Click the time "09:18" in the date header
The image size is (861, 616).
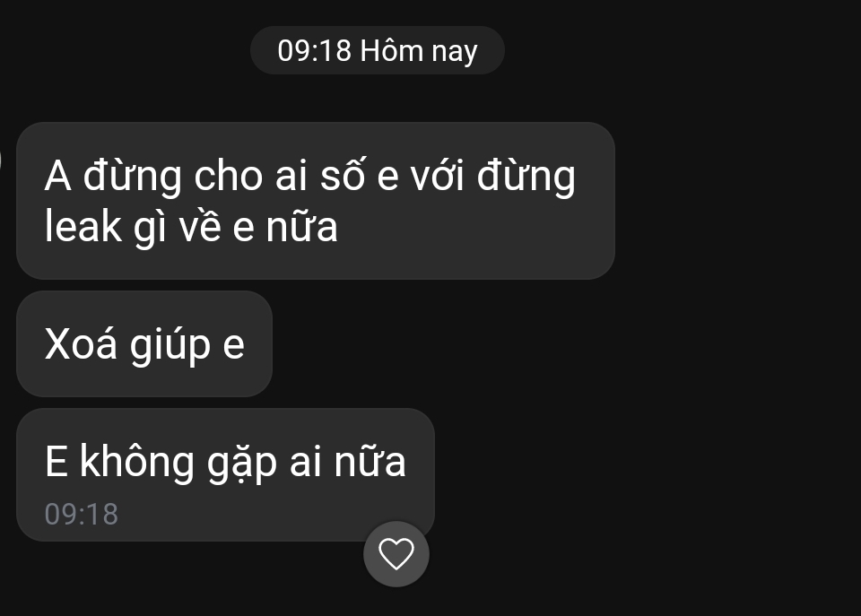tap(314, 50)
